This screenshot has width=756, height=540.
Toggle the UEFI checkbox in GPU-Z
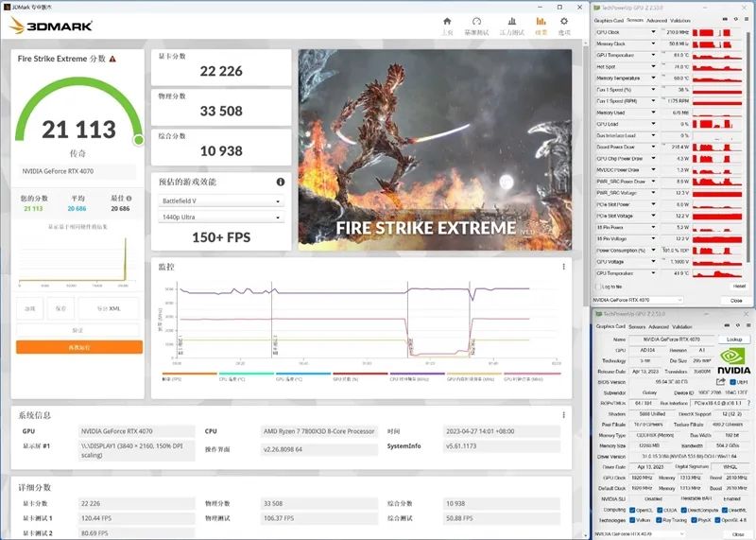coord(732,382)
